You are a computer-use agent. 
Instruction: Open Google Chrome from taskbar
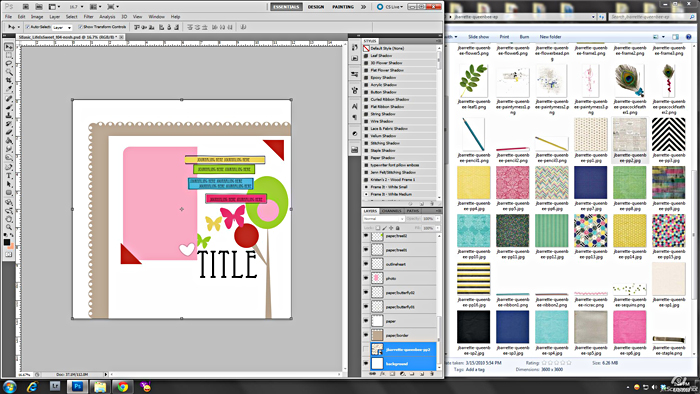click(x=123, y=386)
